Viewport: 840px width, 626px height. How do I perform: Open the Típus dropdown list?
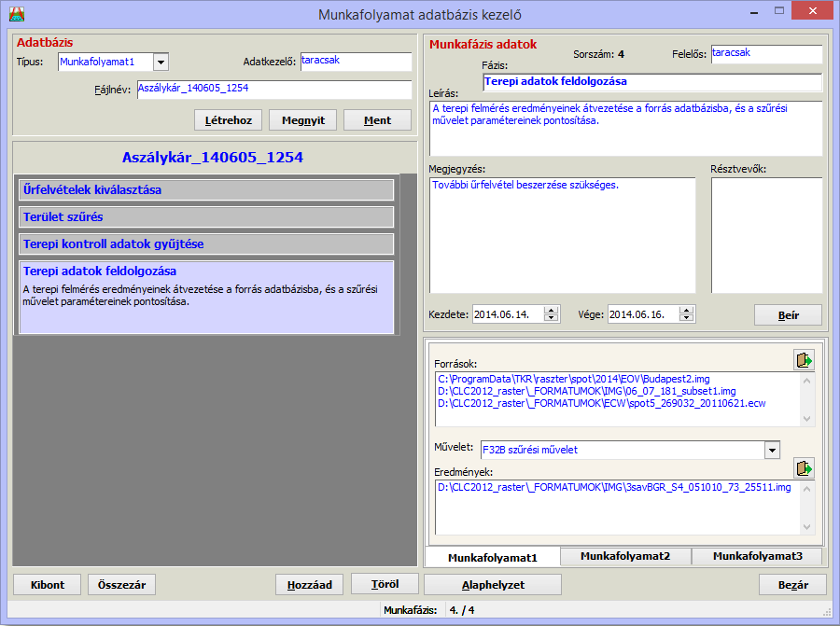161,62
